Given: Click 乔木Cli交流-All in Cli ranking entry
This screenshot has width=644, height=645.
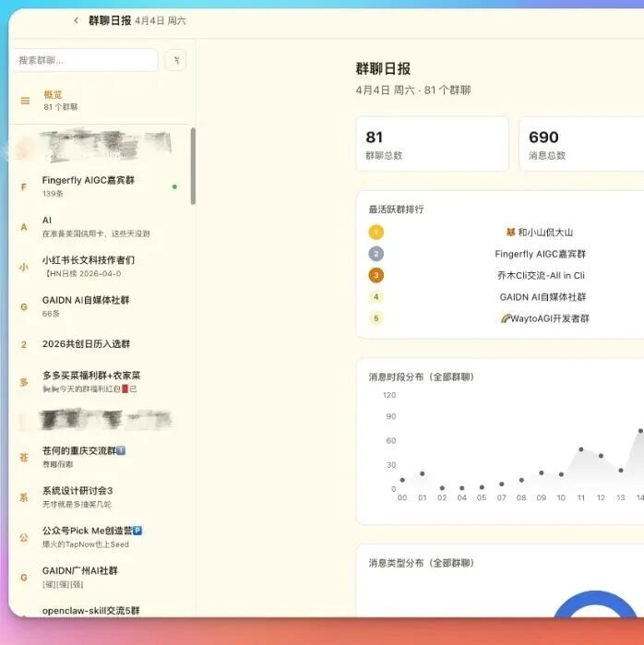Looking at the screenshot, I should [540, 275].
